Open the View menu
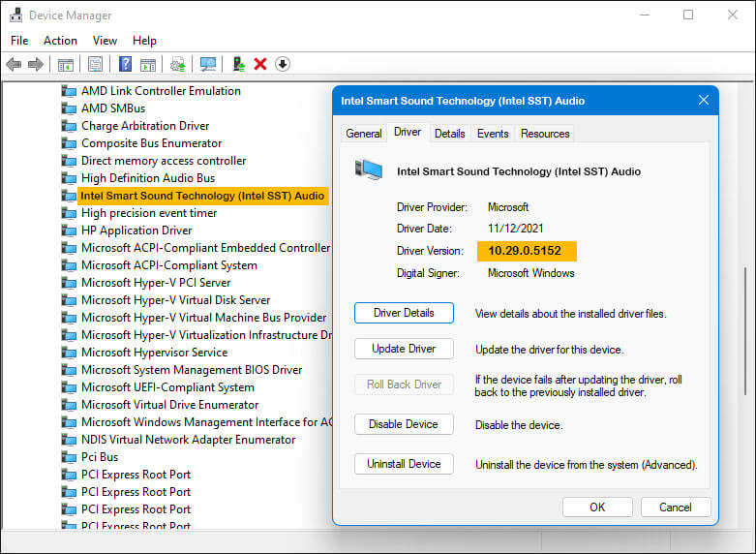The width and height of the screenshot is (756, 554). [105, 41]
